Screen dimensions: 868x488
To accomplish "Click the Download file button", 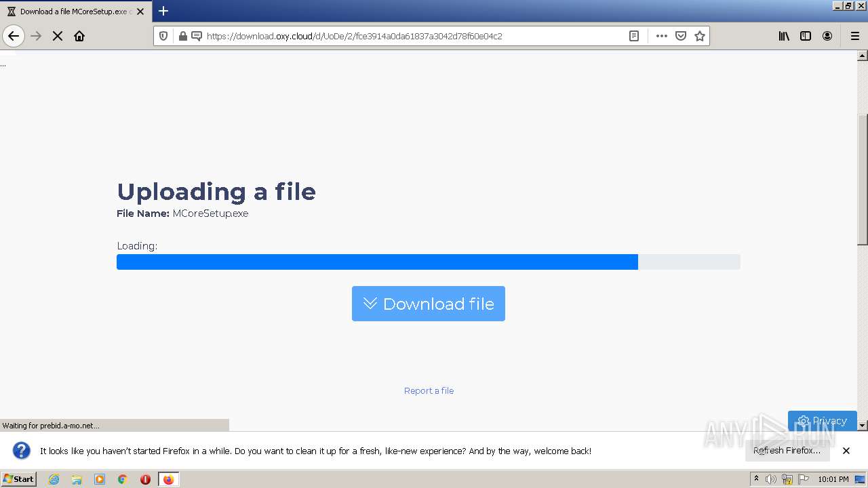I will tap(429, 304).
